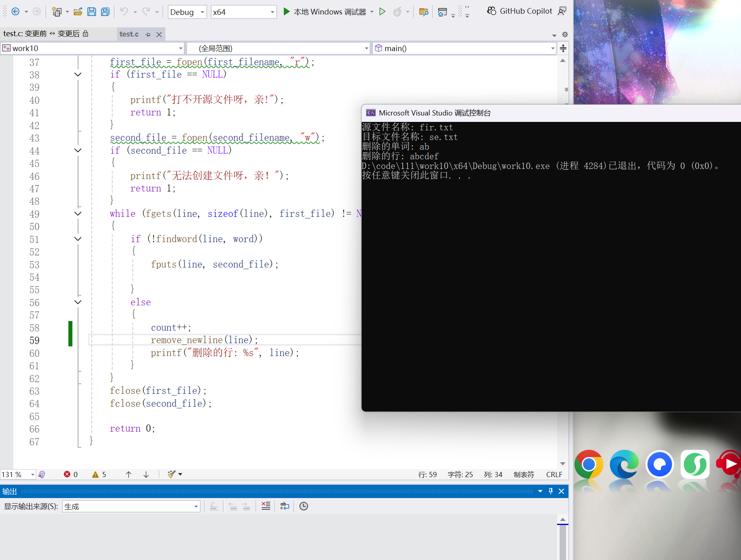The height and width of the screenshot is (560, 741).
Task: Navigate backward with the back arrow icon
Action: click(x=16, y=12)
